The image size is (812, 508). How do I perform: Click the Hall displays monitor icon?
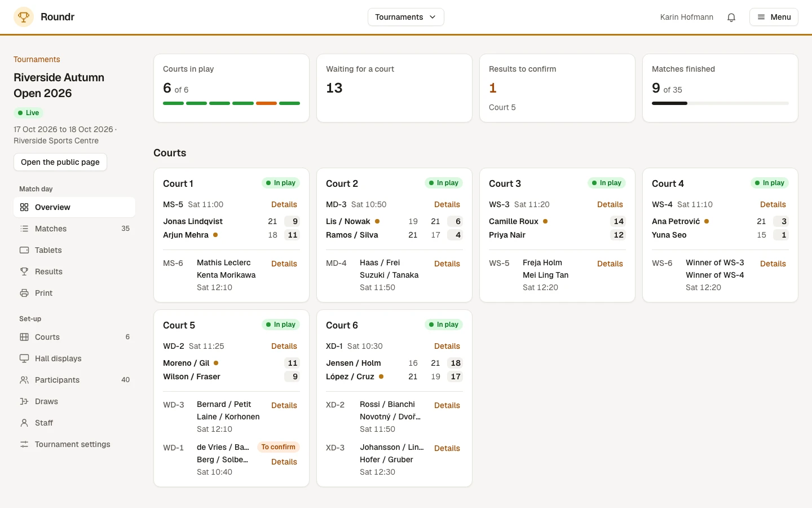pos(24,358)
